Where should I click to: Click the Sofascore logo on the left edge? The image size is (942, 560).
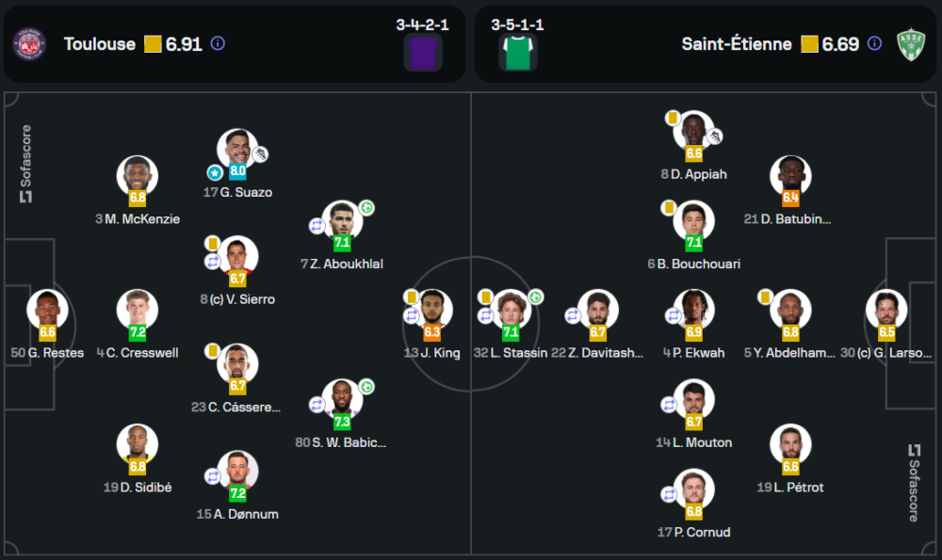[25, 165]
